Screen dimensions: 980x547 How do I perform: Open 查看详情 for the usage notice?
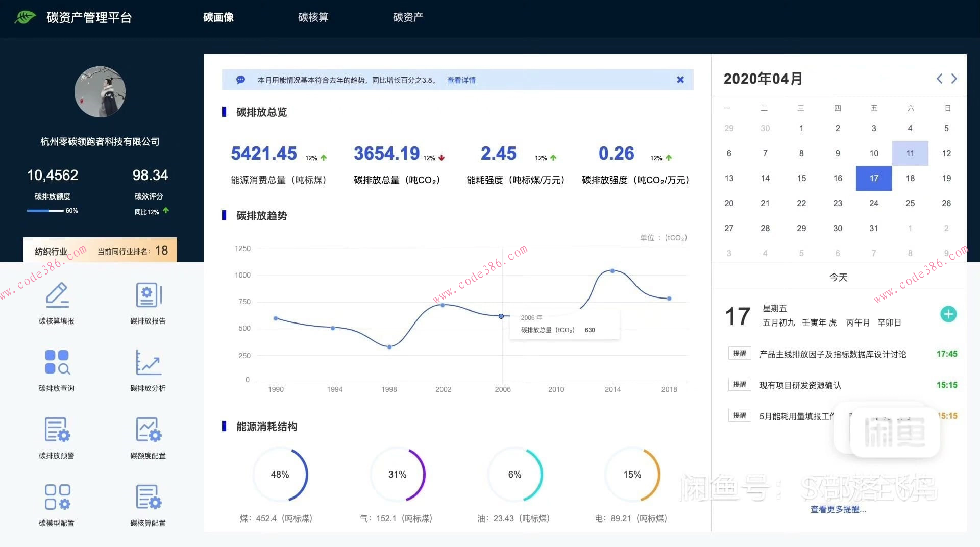tap(460, 80)
